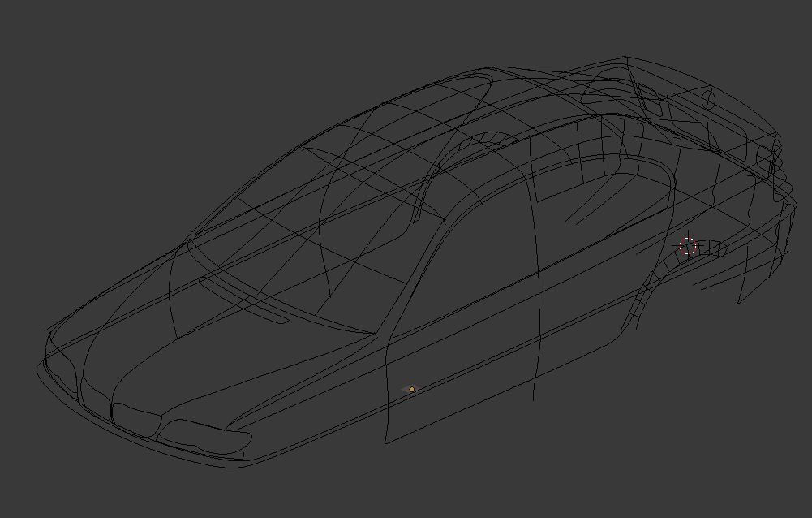The width and height of the screenshot is (812, 518).
Task: Click the red-white 3D cursor
Action: click(x=688, y=246)
